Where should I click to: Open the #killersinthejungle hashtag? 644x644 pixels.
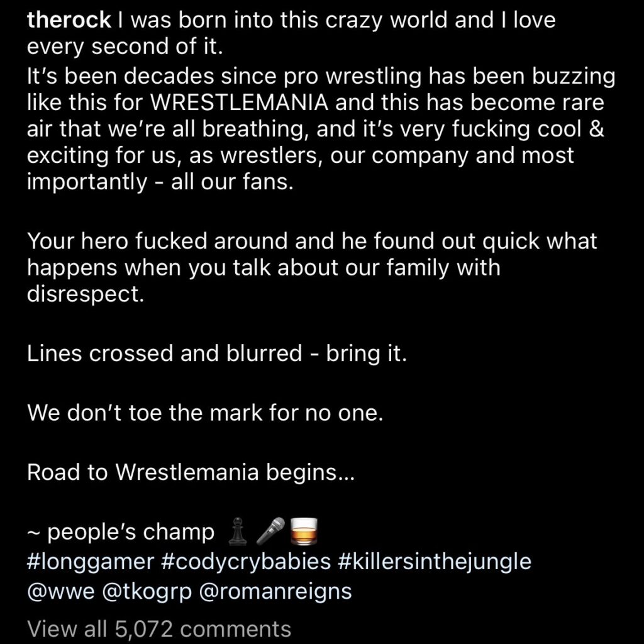tap(435, 562)
